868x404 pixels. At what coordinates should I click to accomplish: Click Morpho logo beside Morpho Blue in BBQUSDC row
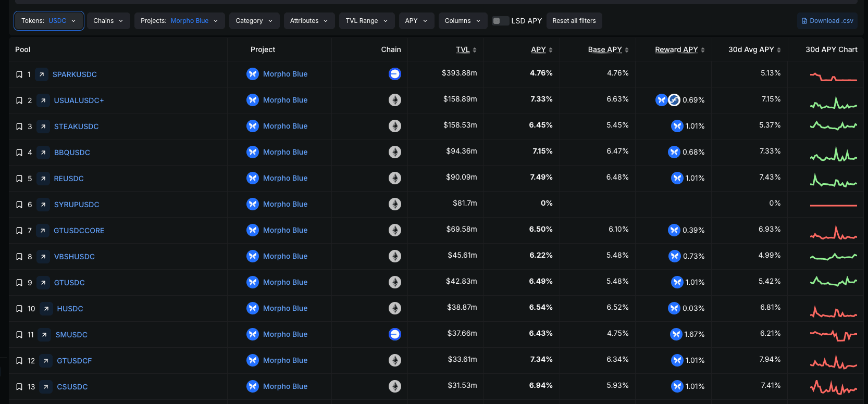[x=253, y=152]
